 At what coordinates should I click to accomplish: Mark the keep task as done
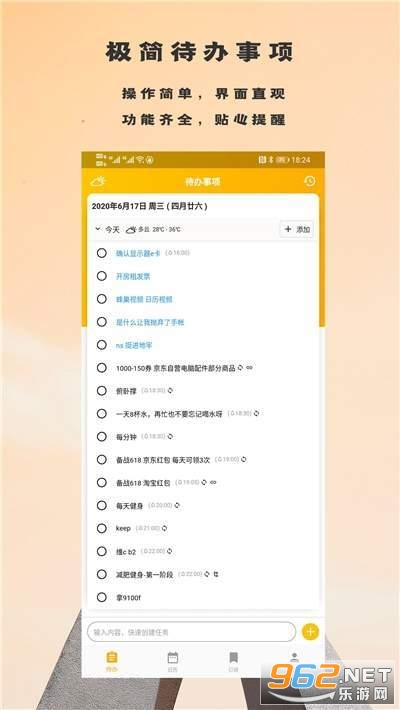(102, 528)
